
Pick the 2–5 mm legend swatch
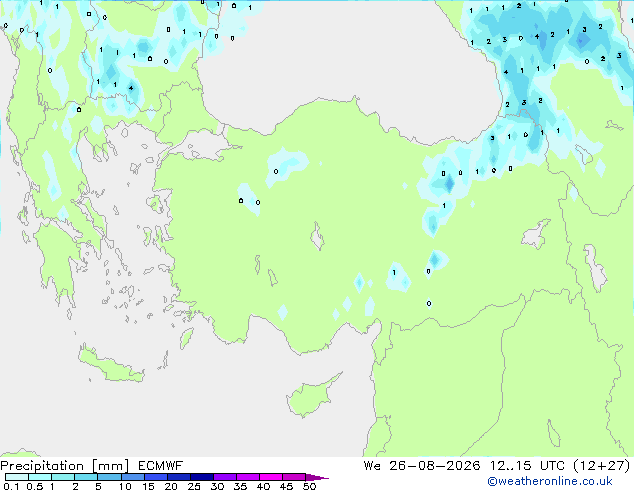point(86,477)
